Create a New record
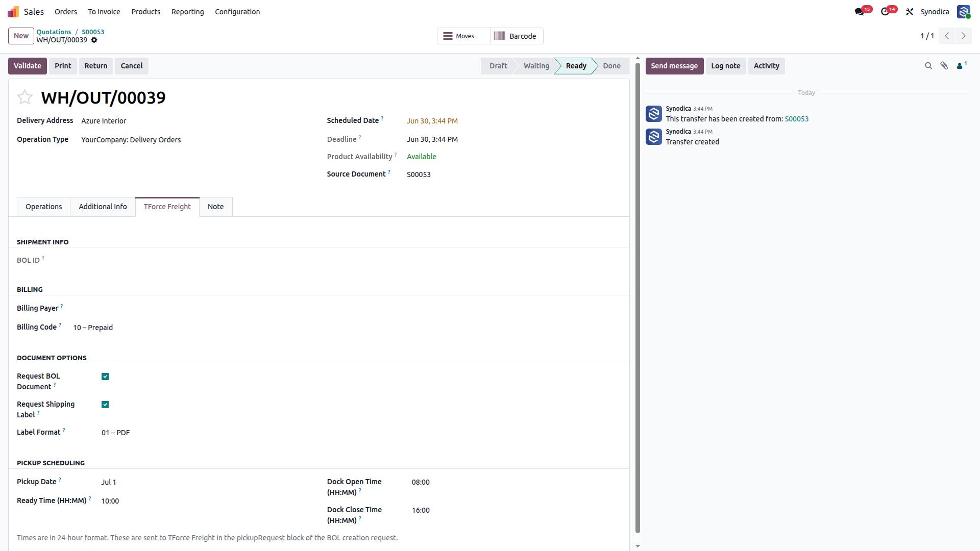Screen dimensions: 980x551 tap(21, 36)
